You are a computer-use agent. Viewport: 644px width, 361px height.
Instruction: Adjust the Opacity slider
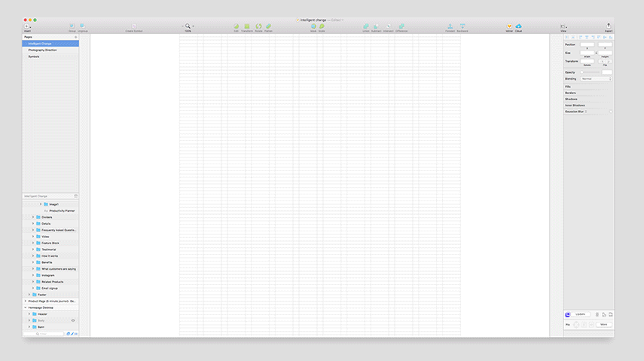591,72
